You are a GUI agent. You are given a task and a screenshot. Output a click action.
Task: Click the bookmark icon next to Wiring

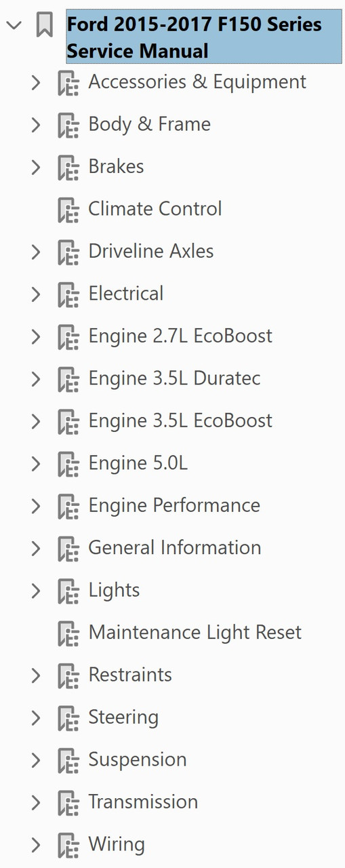[x=68, y=846]
